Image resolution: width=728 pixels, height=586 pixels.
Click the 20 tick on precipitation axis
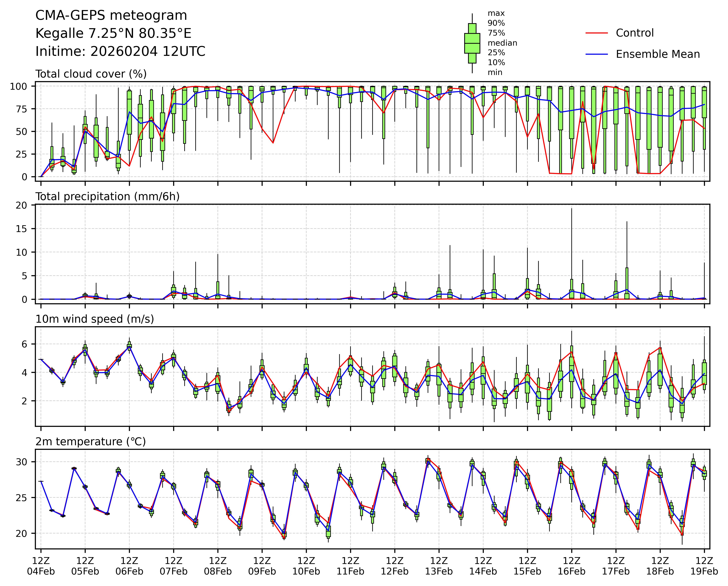point(21,205)
